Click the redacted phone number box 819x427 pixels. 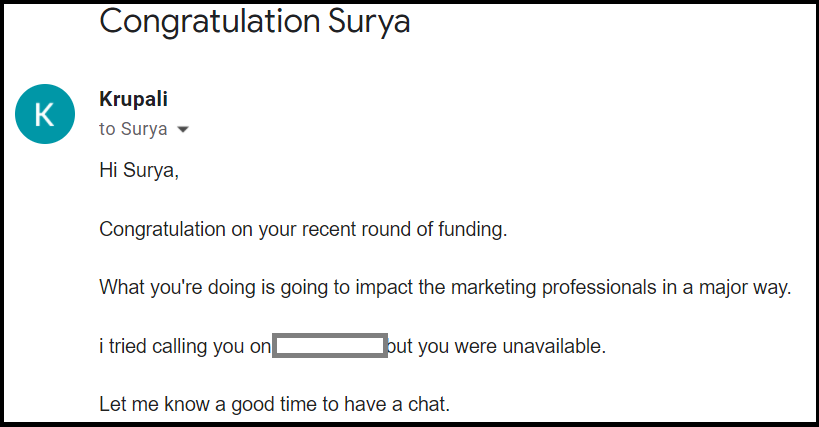point(330,346)
